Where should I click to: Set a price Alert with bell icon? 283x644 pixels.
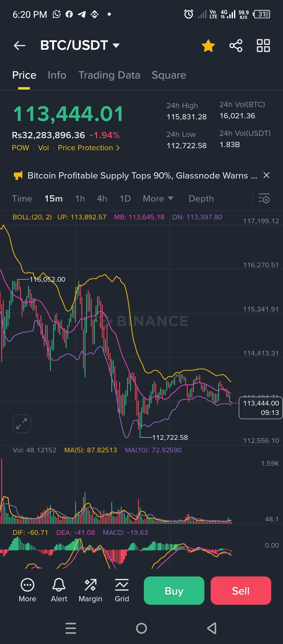(59, 590)
